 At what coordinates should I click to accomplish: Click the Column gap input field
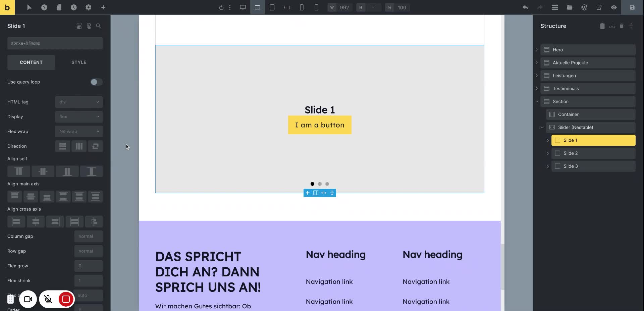(x=88, y=236)
